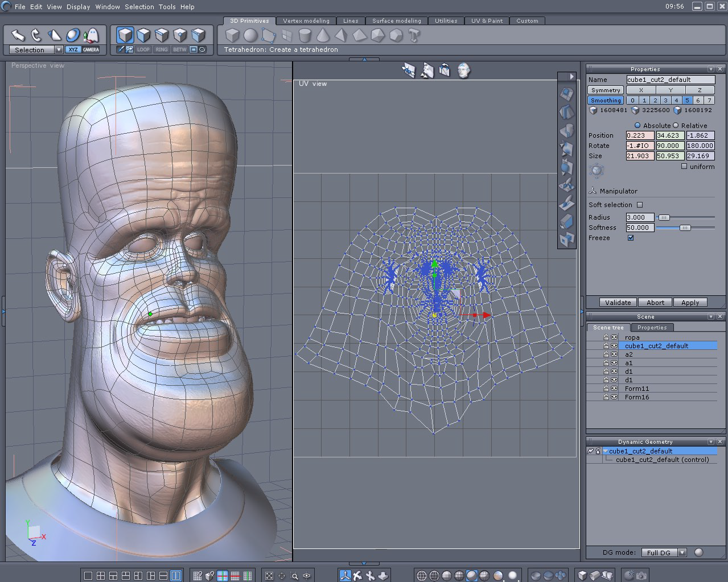The height and width of the screenshot is (582, 728).
Task: Select Form11 in the Scene tree
Action: click(x=637, y=389)
